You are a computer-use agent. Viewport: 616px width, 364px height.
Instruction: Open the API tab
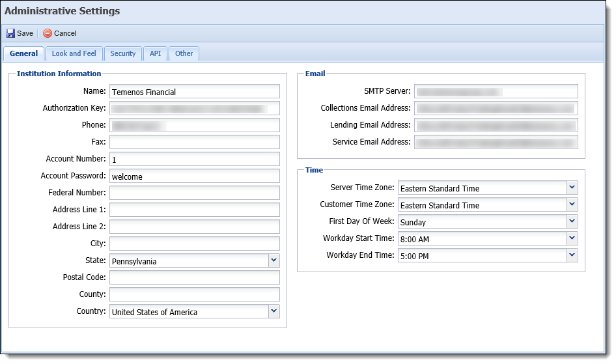coord(155,53)
